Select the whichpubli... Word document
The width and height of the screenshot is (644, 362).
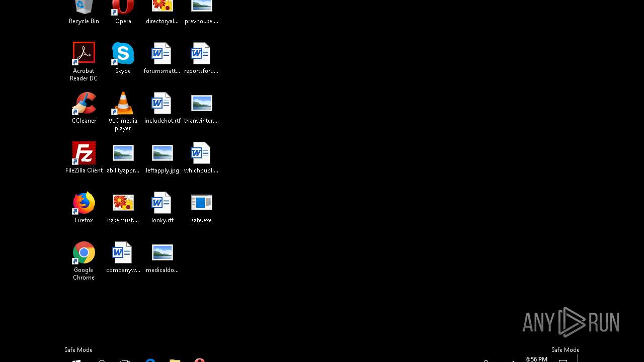click(x=201, y=157)
